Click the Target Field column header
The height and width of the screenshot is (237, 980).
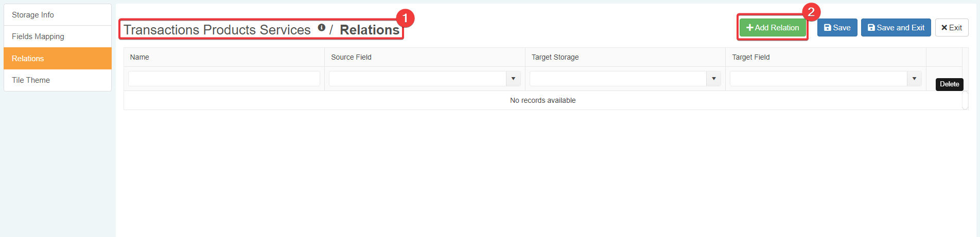pyautogui.click(x=751, y=57)
